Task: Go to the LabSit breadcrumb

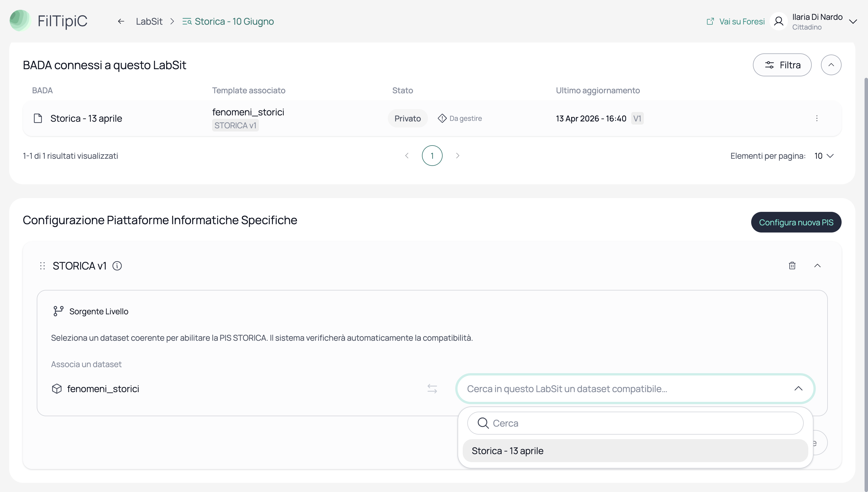Action: pyautogui.click(x=149, y=21)
